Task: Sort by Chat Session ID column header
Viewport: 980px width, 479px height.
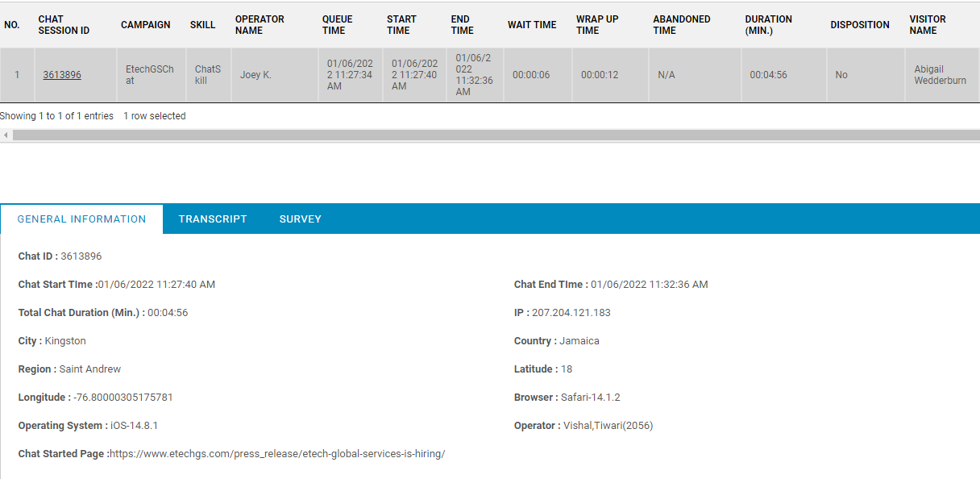Action: [x=64, y=25]
